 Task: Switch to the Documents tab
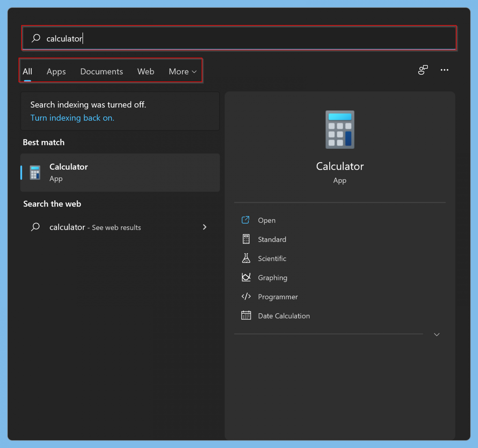pyautogui.click(x=101, y=72)
